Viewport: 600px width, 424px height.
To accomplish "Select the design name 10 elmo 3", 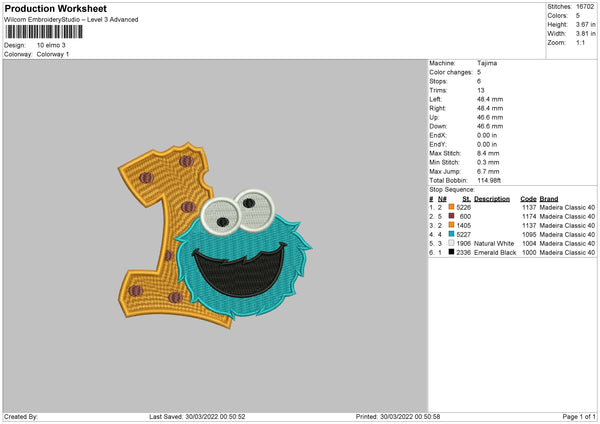I will 54,45.
